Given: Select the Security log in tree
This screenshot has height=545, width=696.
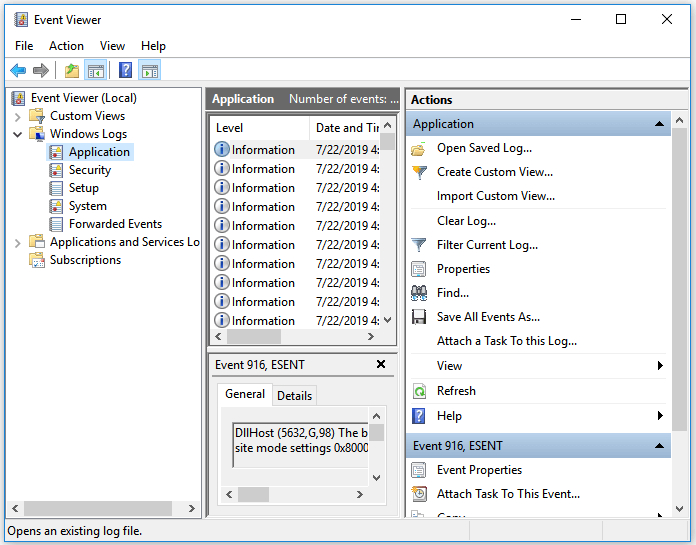Looking at the screenshot, I should click(x=89, y=170).
